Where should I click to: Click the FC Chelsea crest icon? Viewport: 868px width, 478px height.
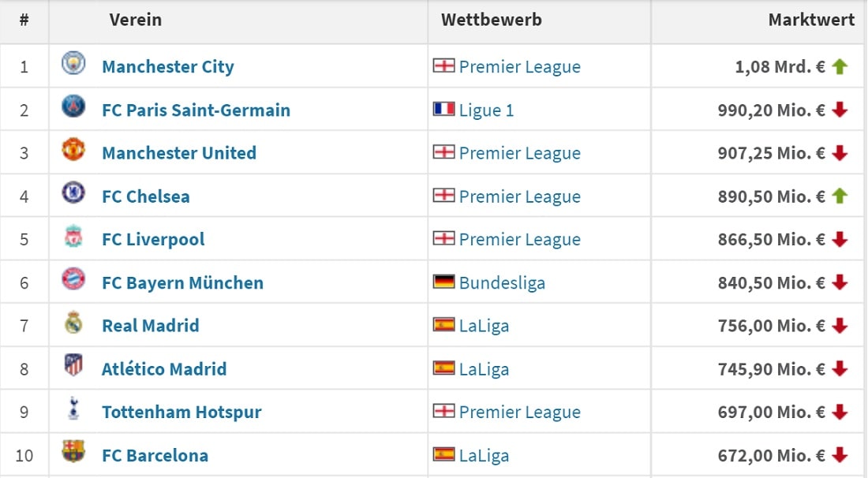(x=73, y=193)
